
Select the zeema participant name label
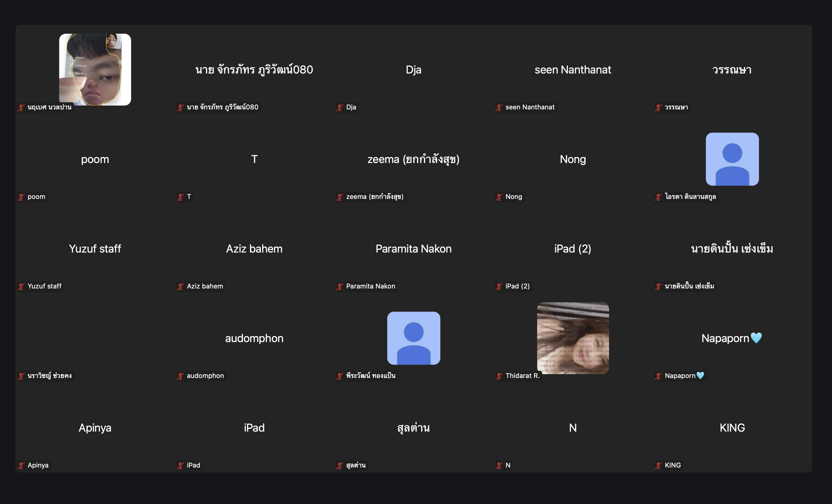click(x=375, y=197)
